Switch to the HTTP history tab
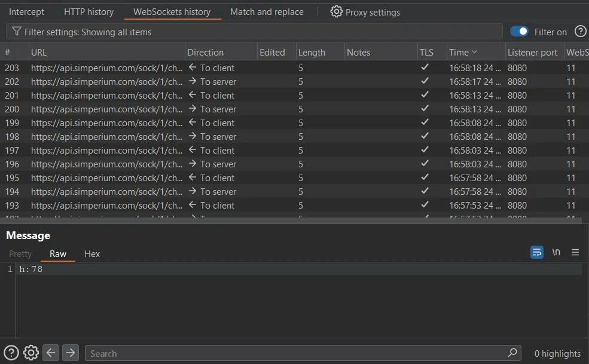 [x=88, y=11]
